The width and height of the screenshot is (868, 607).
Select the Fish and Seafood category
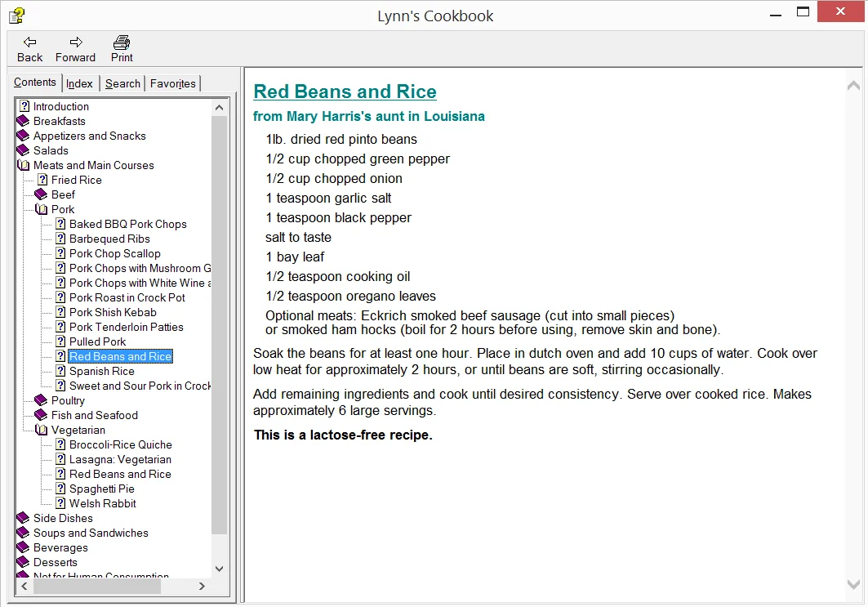(x=95, y=415)
